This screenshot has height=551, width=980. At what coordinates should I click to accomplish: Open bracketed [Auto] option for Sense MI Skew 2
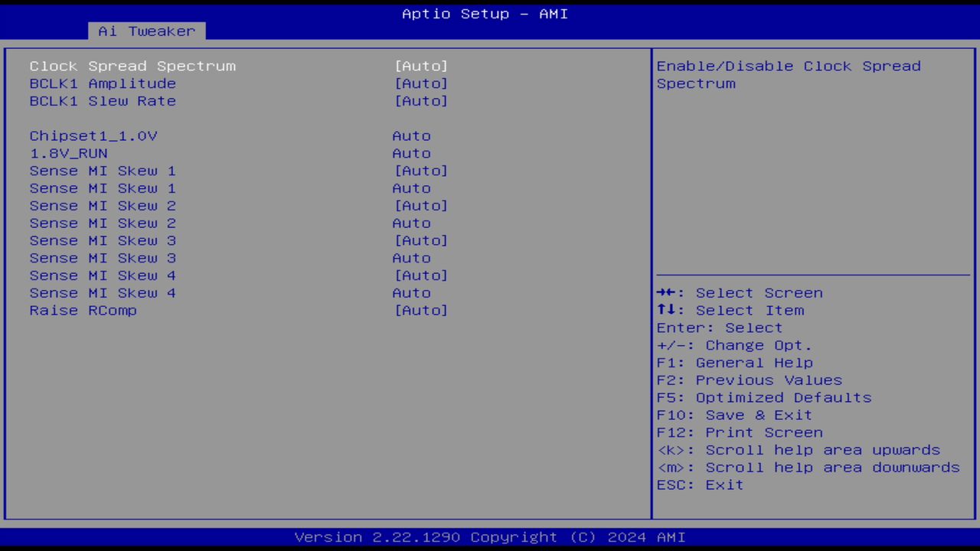point(420,206)
